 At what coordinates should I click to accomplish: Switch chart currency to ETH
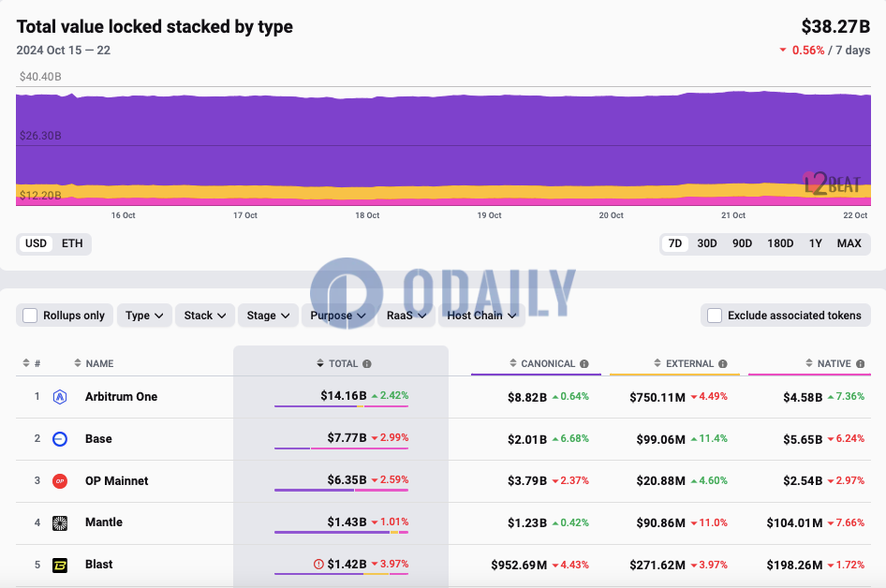[x=72, y=243]
